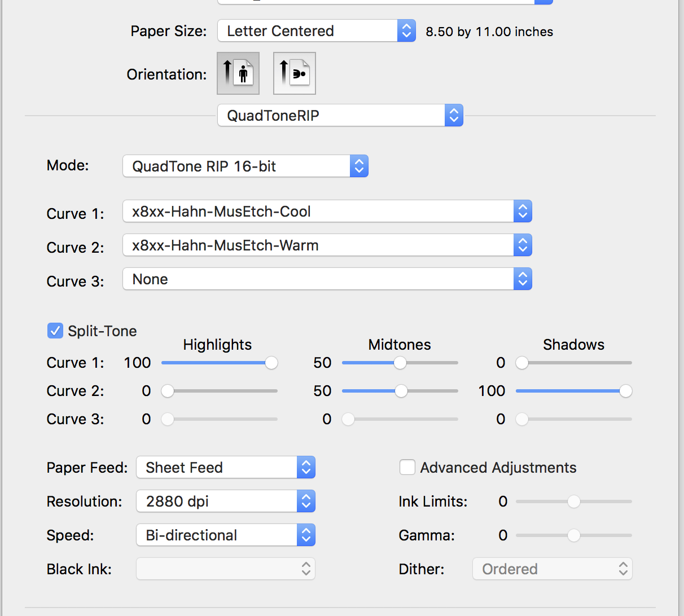Open the Curve 3 None dropdown
This screenshot has width=684, height=616.
click(327, 279)
